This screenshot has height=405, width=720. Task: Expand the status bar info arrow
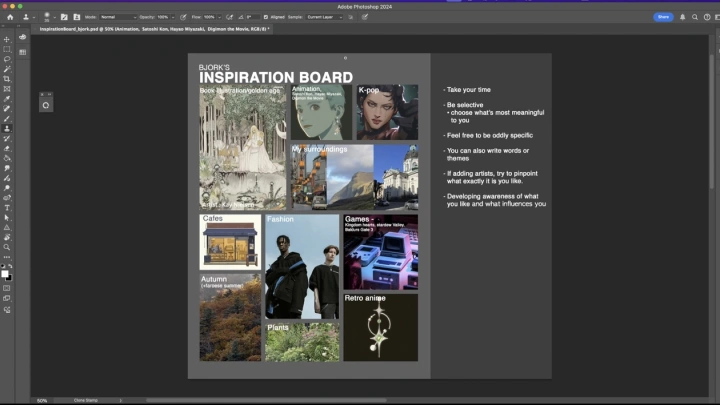click(x=120, y=400)
